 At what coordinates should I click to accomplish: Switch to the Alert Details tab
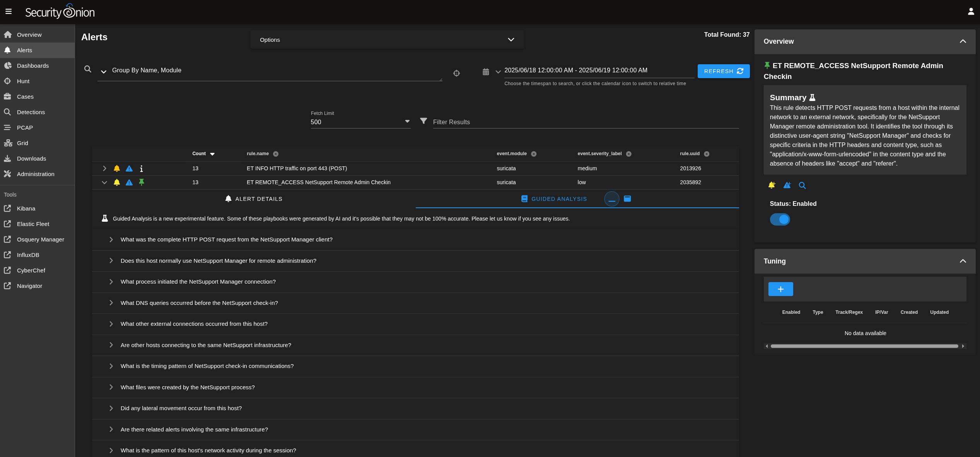254,199
